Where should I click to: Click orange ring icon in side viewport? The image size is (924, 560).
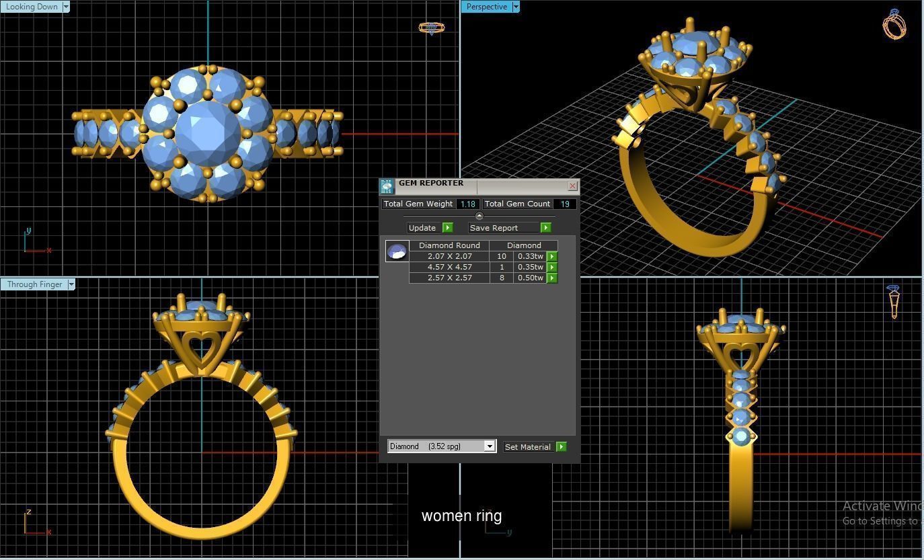coord(894,302)
